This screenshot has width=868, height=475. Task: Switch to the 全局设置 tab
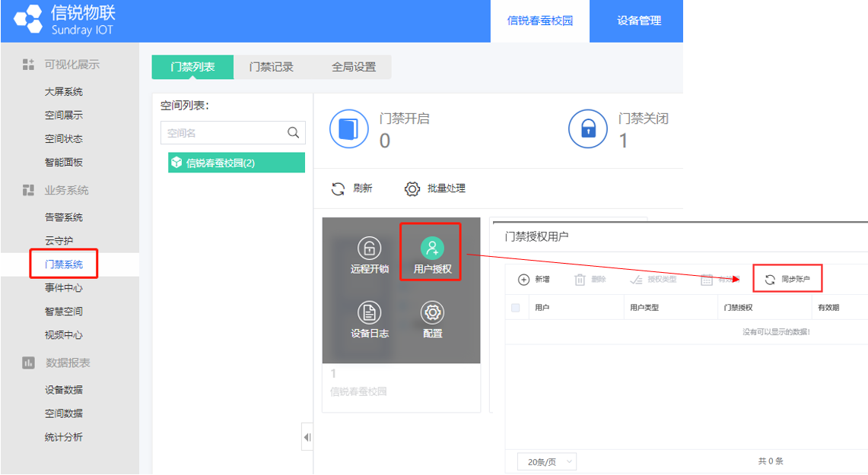pyautogui.click(x=354, y=67)
